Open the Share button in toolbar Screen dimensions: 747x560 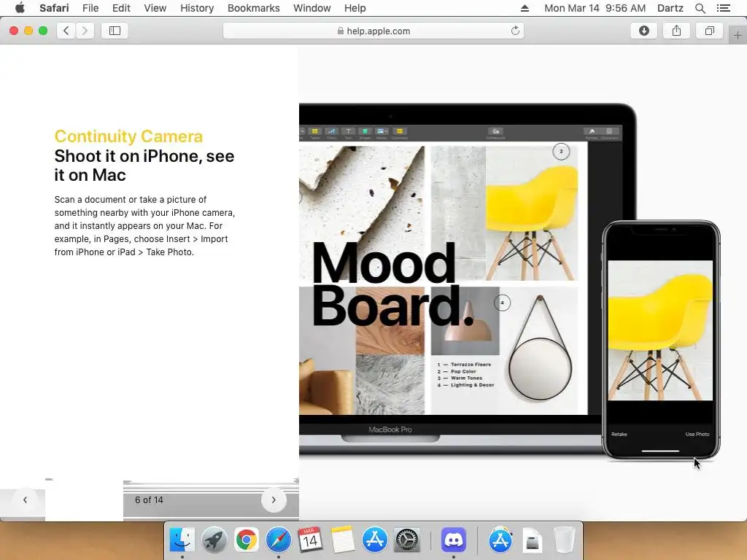click(676, 31)
